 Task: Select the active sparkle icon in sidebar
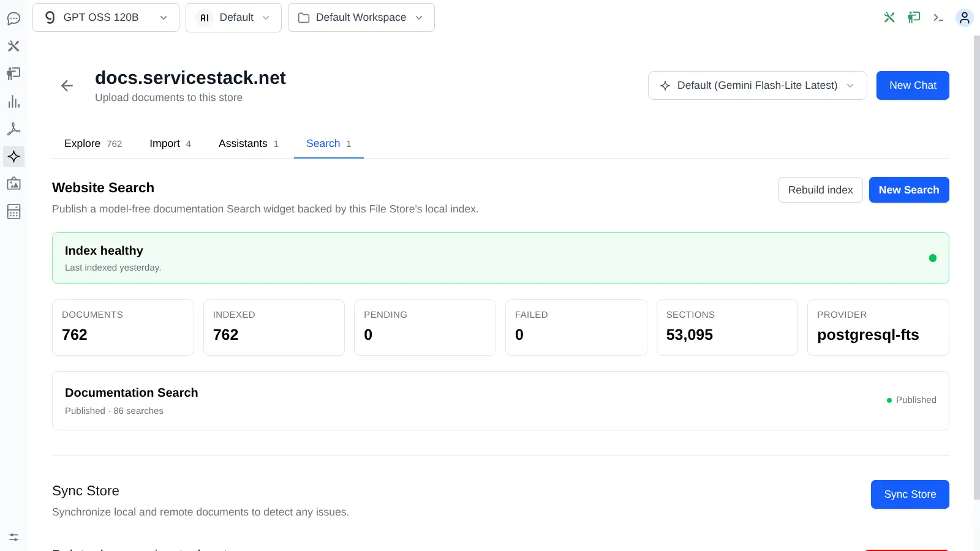(13, 157)
